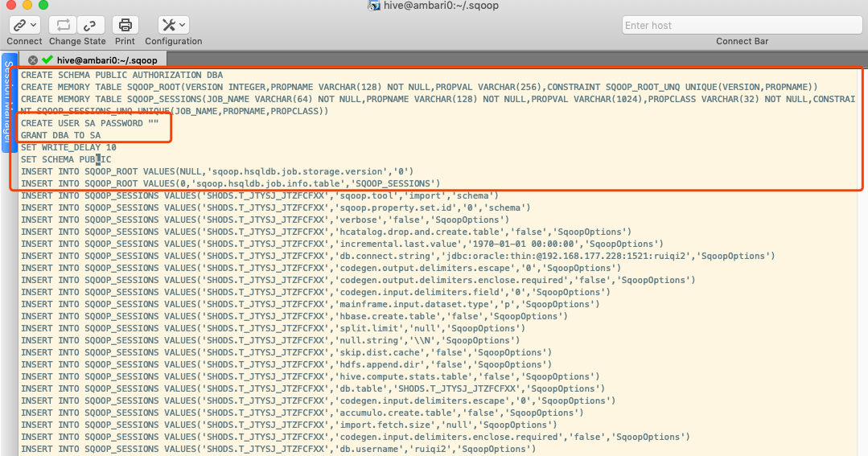The image size is (868, 456).
Task: Click the title bar session proxy icon
Action: (x=373, y=6)
